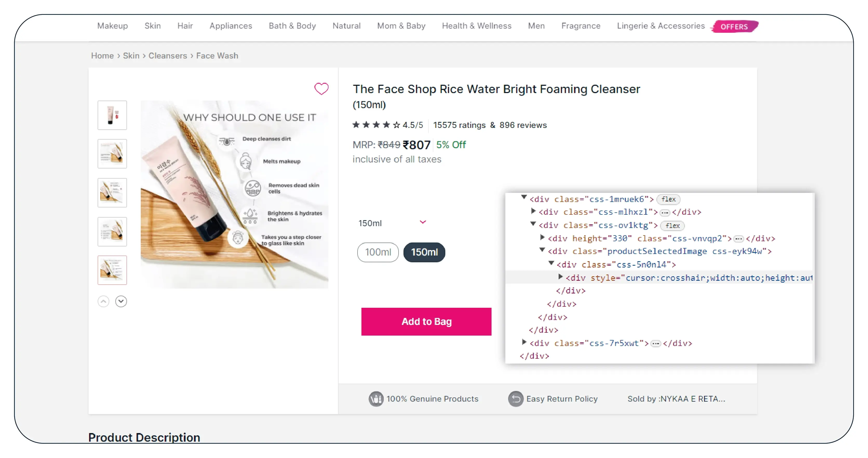Show previous thumbnails with up arrow
Image resolution: width=868 pixels, height=458 pixels.
[103, 301]
